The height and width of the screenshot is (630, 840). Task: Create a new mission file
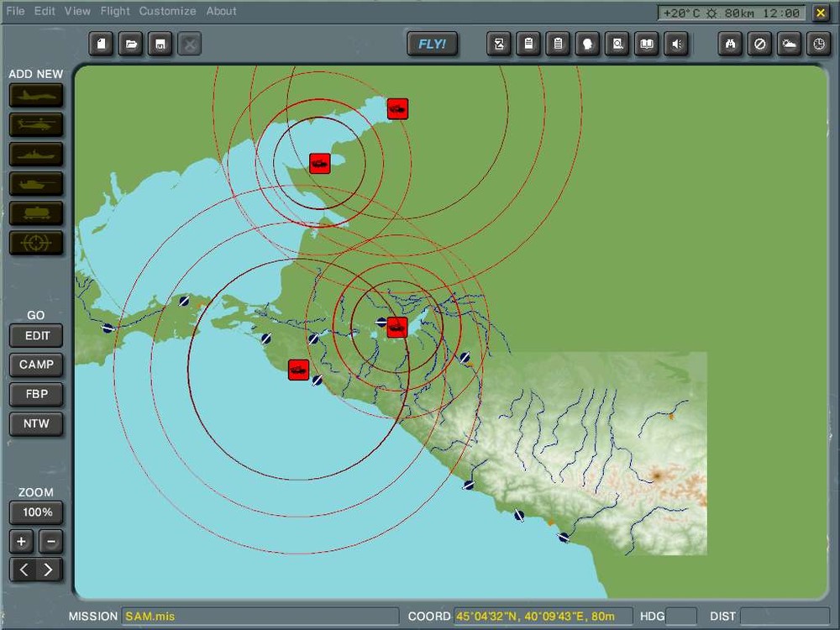click(101, 45)
